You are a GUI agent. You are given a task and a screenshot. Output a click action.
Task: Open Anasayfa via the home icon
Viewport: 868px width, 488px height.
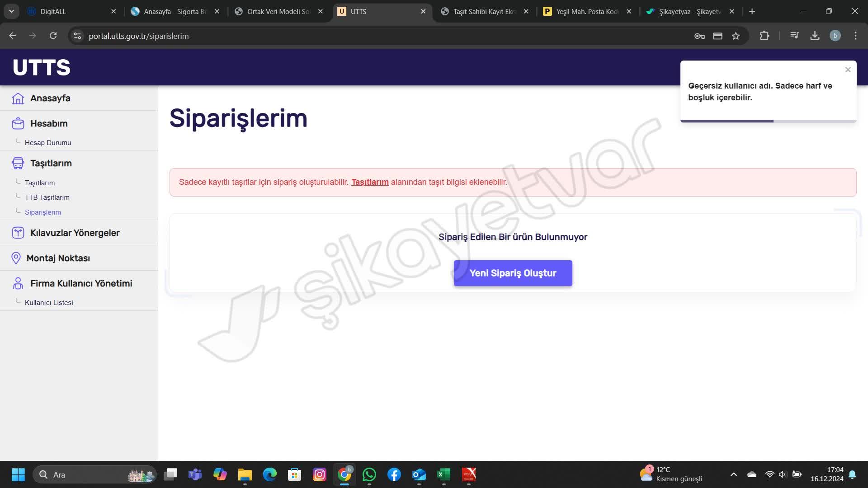17,98
